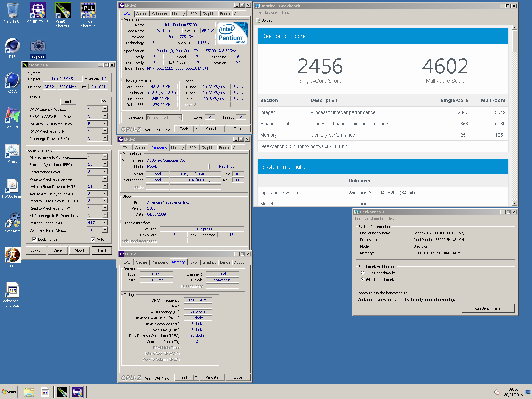Open Benchmarks menu in Geekbench 3 window
The image size is (532, 399).
[x=374, y=218]
